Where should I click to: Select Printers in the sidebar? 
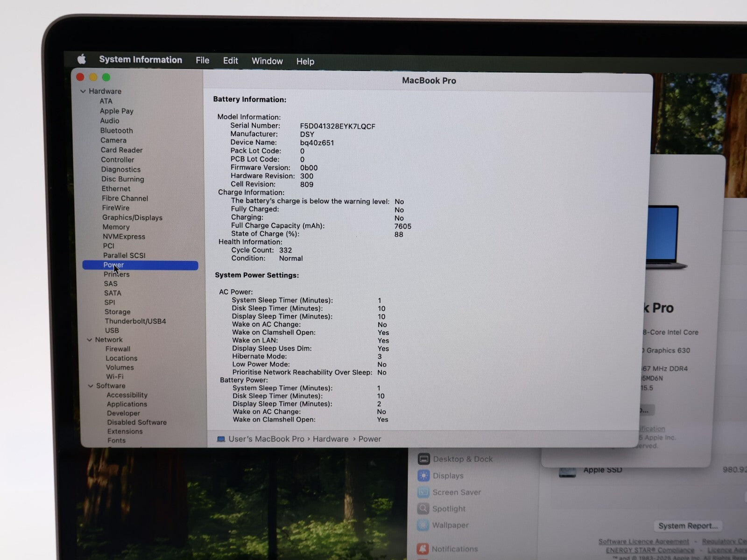tap(117, 274)
